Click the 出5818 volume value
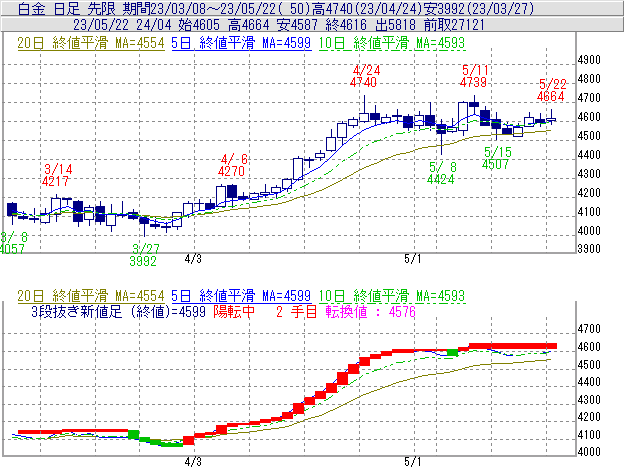624x475 pixels. tap(396, 25)
